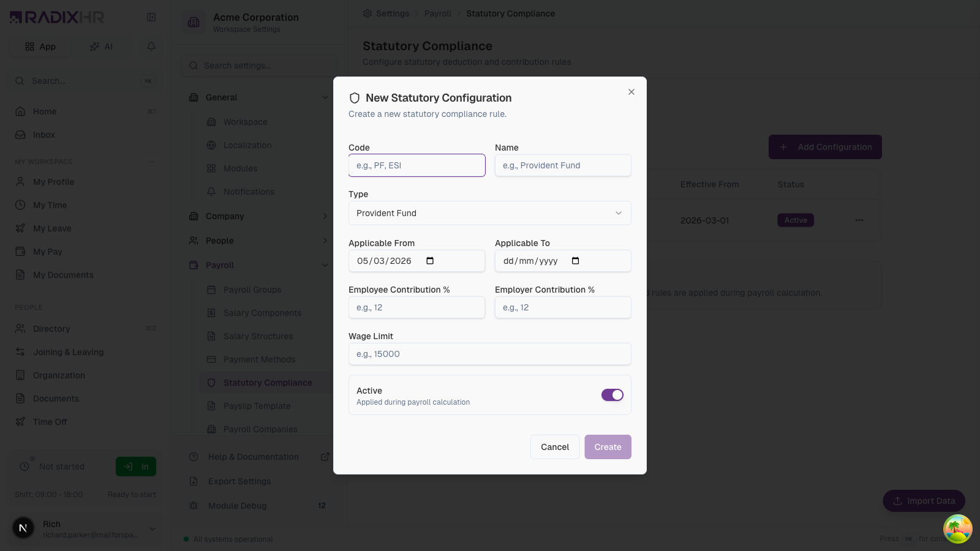Open Notifications settings

tap(266, 192)
